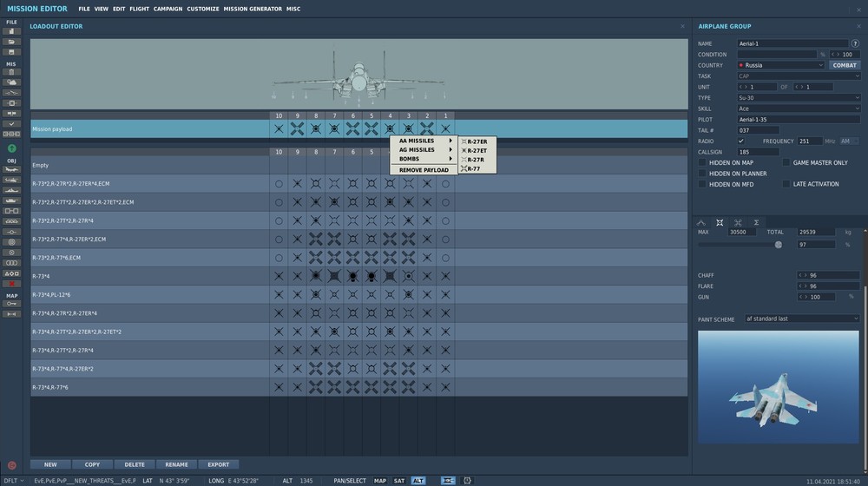Open the summary sigma tab icon

(x=756, y=222)
